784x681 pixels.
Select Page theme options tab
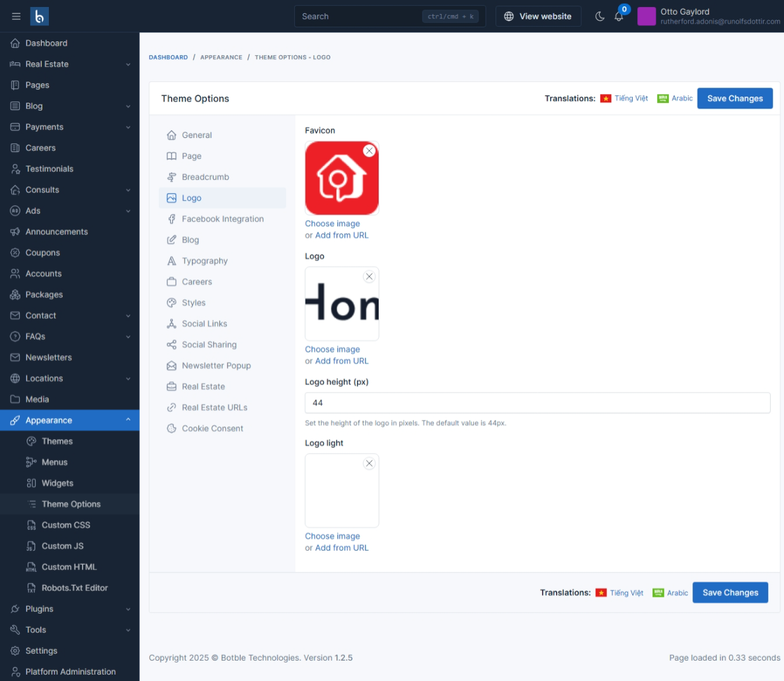point(222,156)
